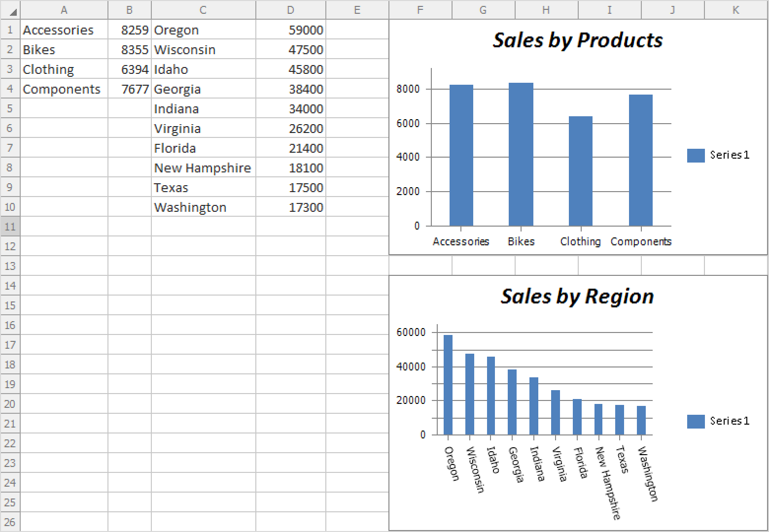Select row 11 header
This screenshot has height=532, width=769.
click(x=10, y=227)
